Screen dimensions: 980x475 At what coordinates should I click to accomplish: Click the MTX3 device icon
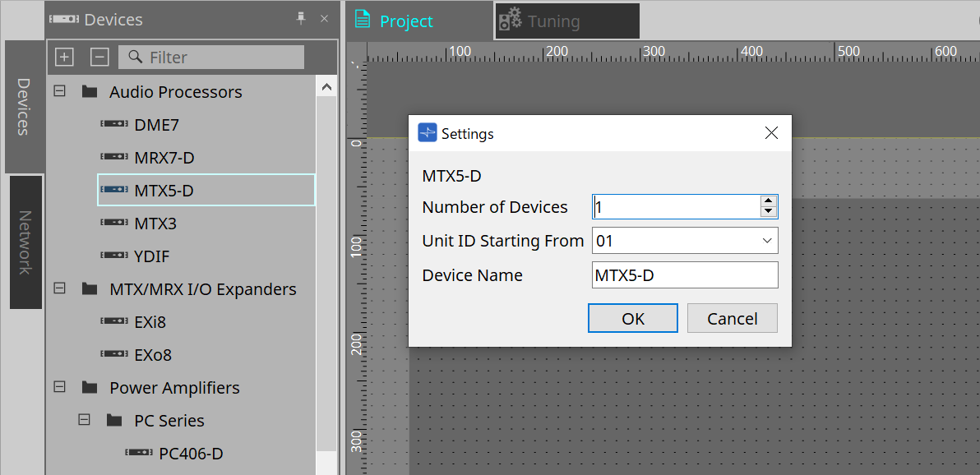click(x=115, y=223)
